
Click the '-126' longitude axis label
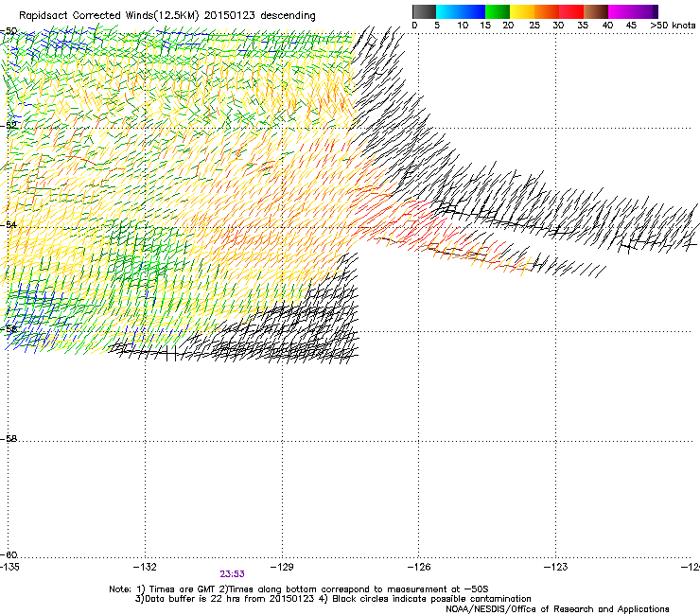(x=419, y=567)
